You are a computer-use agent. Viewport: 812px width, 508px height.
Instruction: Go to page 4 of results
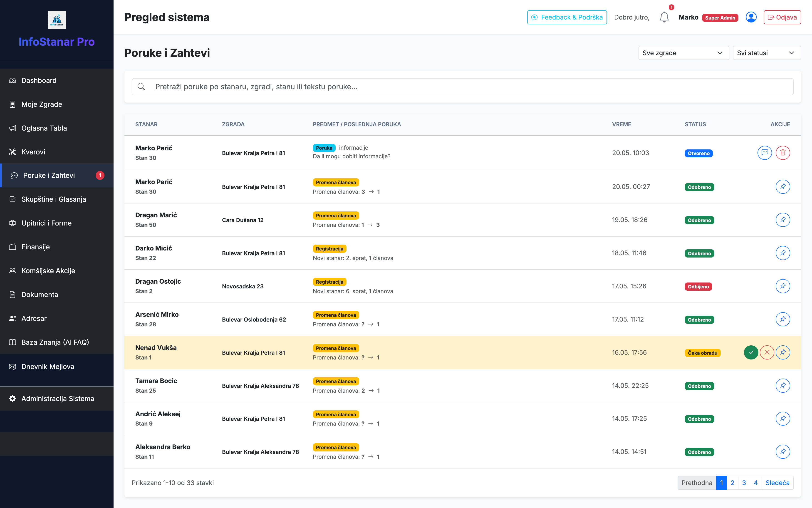[755, 483]
